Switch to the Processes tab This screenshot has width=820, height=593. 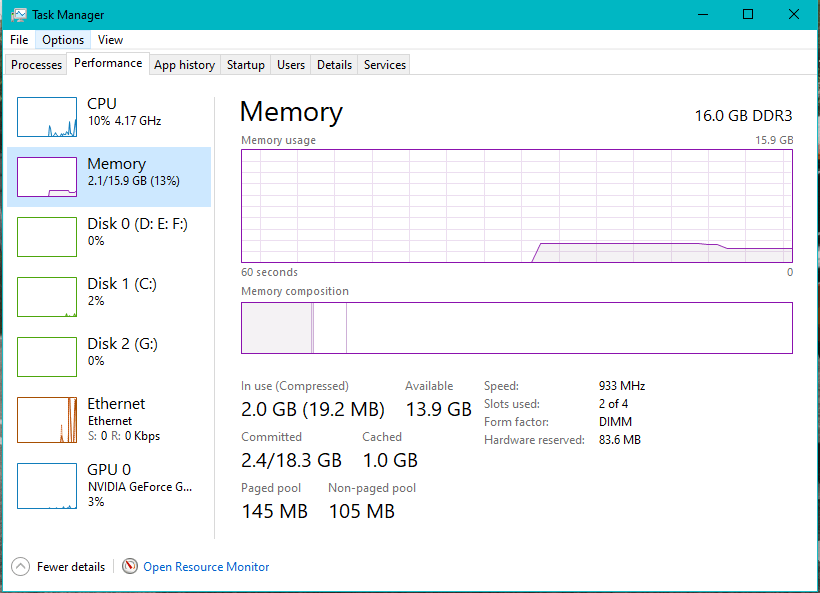pos(37,65)
